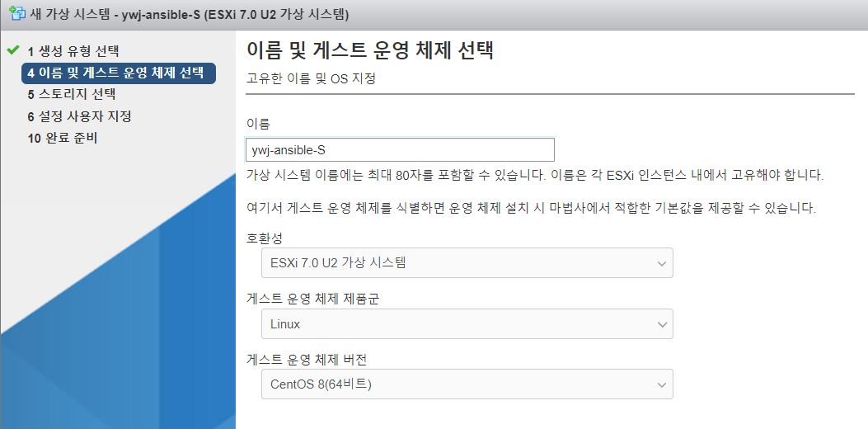868x429 pixels.
Task: Click the green checkmark beside step 1
Action: click(x=13, y=50)
